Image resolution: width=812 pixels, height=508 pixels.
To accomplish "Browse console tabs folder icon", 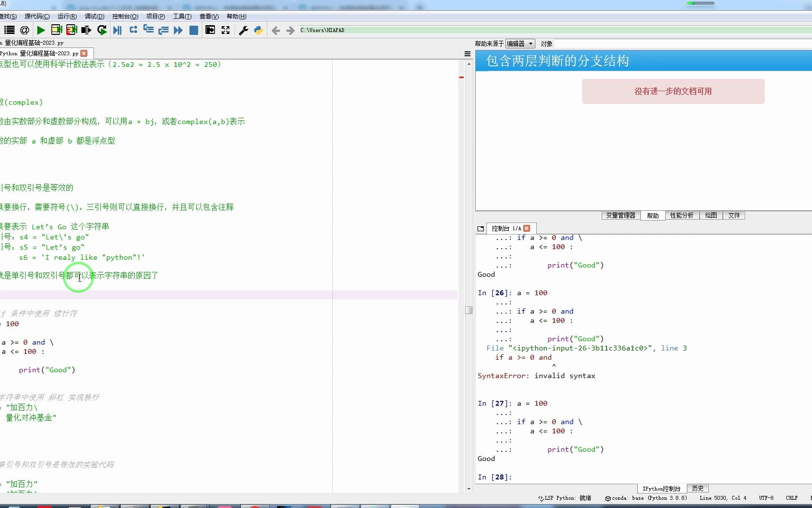I will pyautogui.click(x=481, y=229).
